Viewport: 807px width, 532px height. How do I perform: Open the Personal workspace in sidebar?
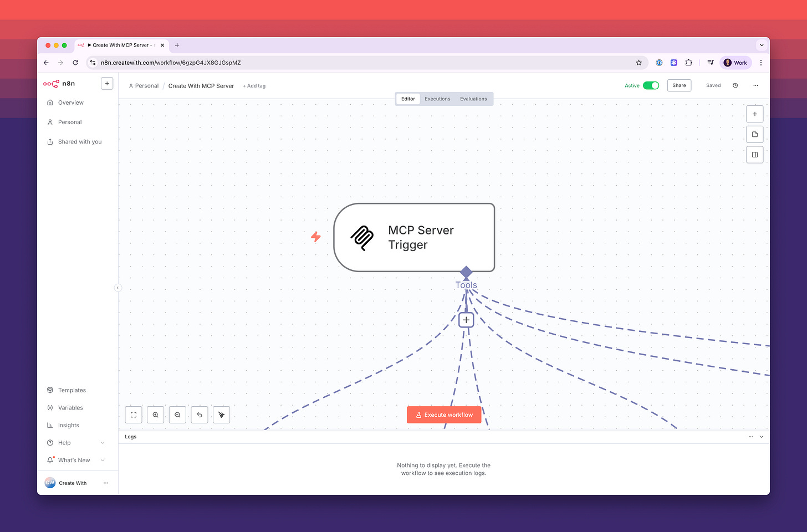tap(70, 122)
